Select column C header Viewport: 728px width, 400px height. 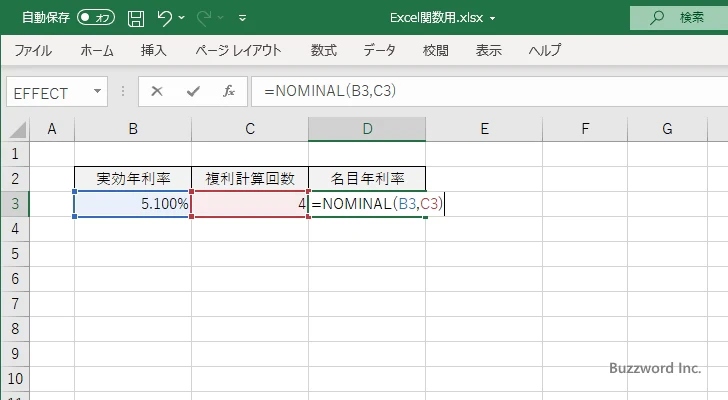click(x=250, y=129)
